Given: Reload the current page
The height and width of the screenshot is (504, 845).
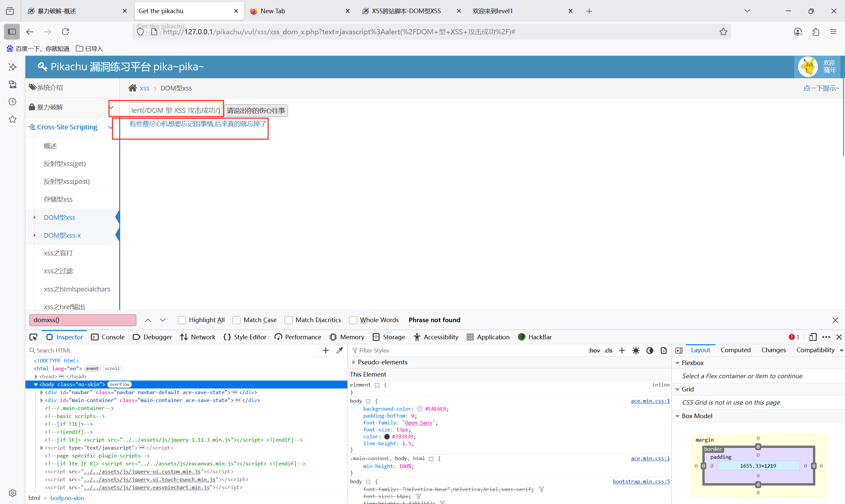Looking at the screenshot, I should click(x=66, y=32).
